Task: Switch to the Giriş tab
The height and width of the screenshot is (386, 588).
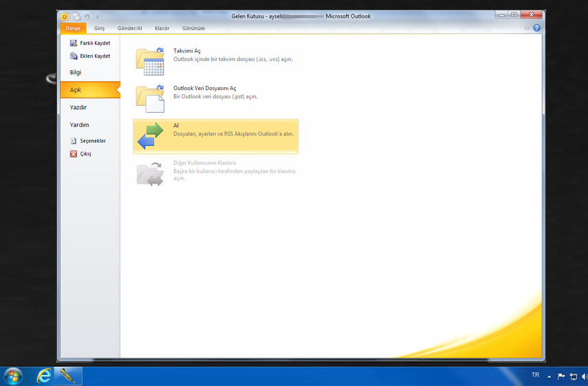Action: tap(99, 28)
